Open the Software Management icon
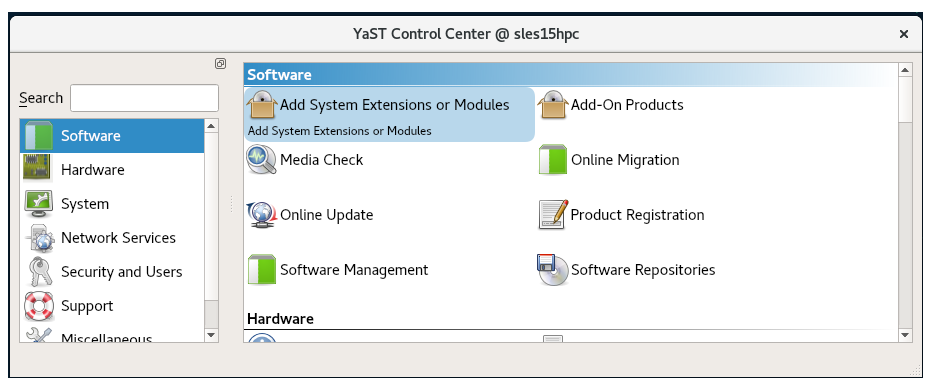This screenshot has height=381, width=925. [x=261, y=270]
